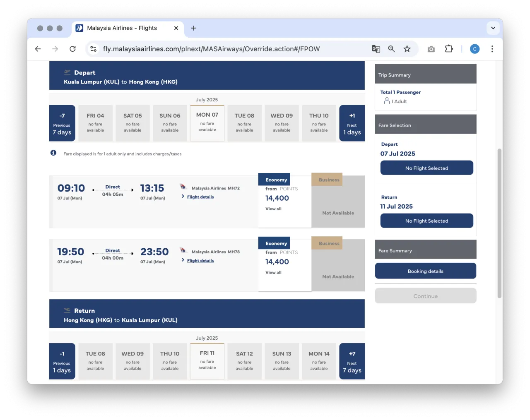Open the zoom magnifier icon
Screen dimensions: 530x420
pos(391,49)
